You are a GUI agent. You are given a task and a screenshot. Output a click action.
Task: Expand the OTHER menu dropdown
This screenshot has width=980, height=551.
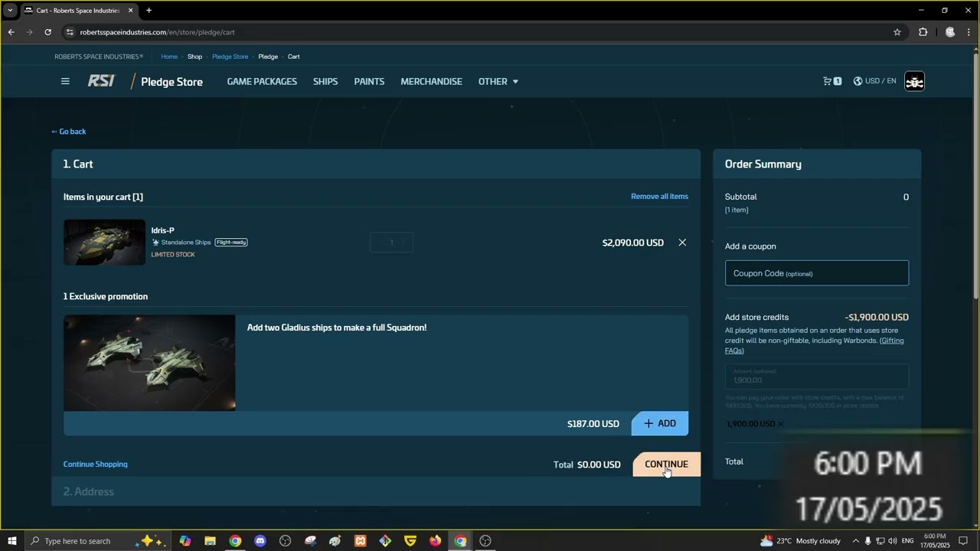pyautogui.click(x=498, y=81)
